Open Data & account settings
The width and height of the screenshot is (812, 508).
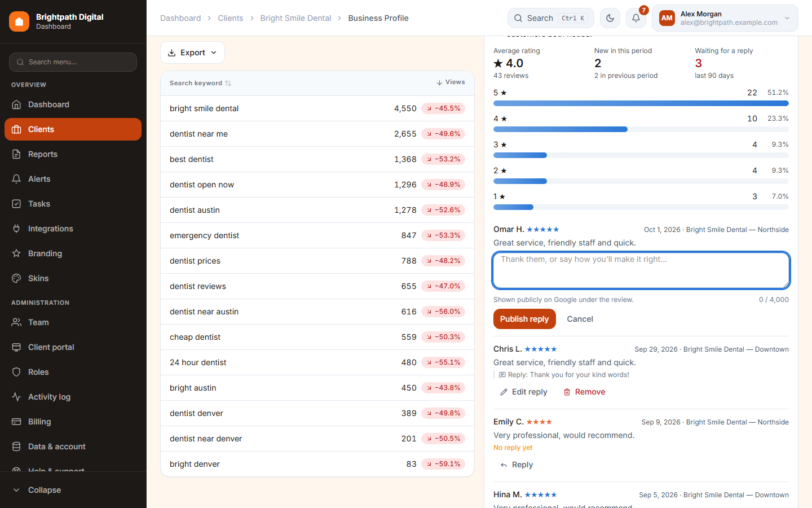pos(73,446)
